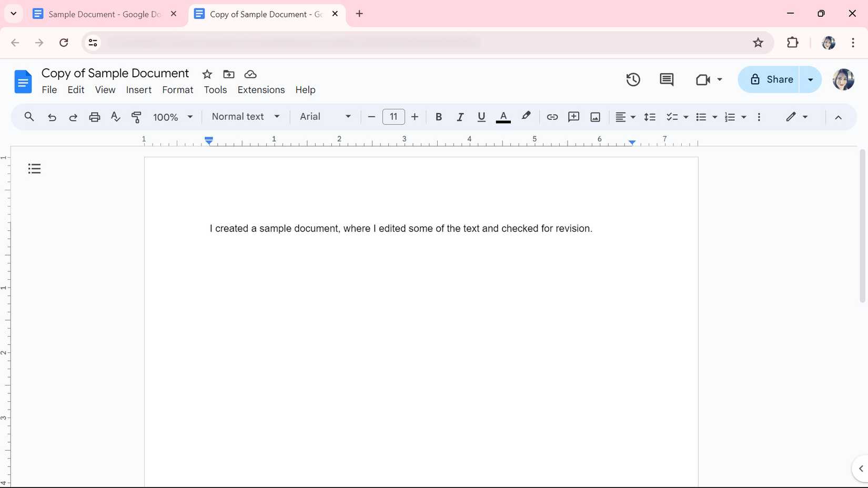
Task: Click the search document magnifier icon
Action: pos(29,117)
